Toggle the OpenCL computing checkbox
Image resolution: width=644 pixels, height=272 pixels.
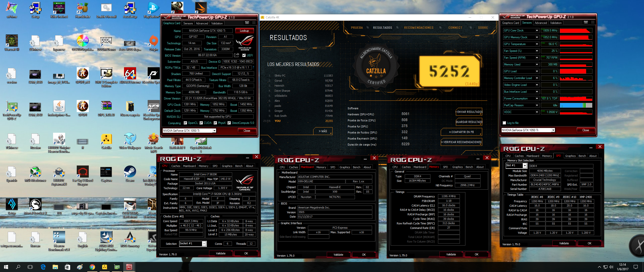[185, 123]
